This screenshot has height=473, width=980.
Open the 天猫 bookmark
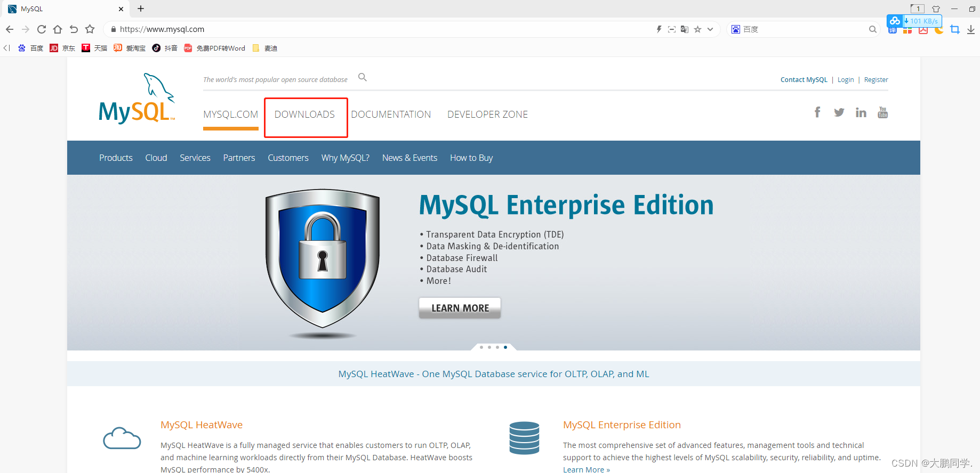pyautogui.click(x=94, y=48)
